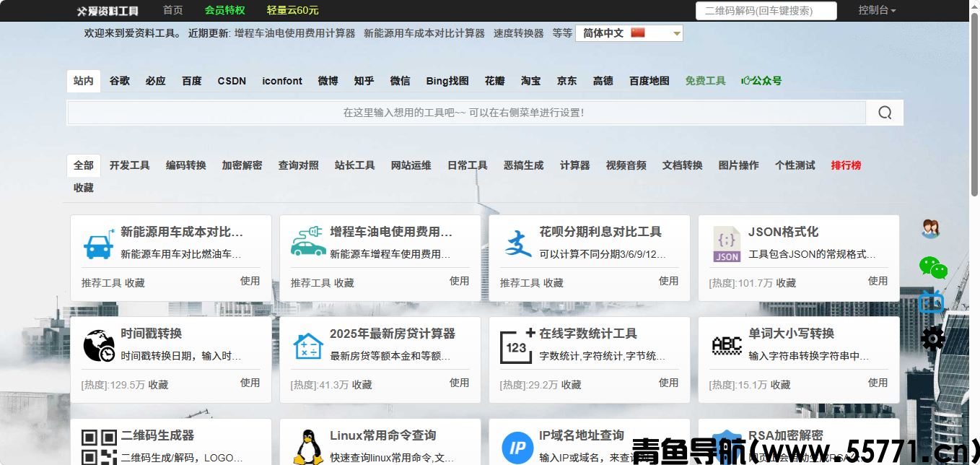Click the Alipay Huabei installment icon

point(517,244)
